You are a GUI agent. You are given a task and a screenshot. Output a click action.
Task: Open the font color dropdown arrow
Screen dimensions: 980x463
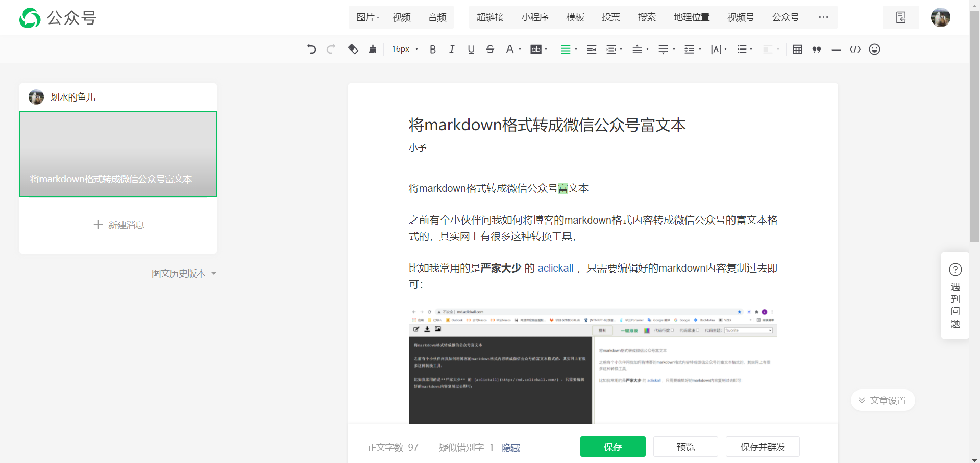pyautogui.click(x=520, y=49)
